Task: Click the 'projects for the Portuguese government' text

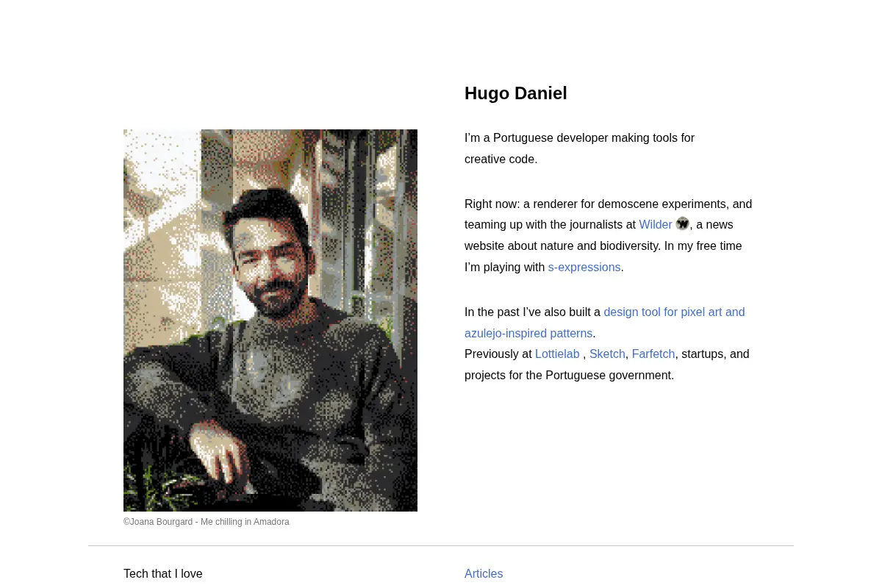Action: [569, 376]
